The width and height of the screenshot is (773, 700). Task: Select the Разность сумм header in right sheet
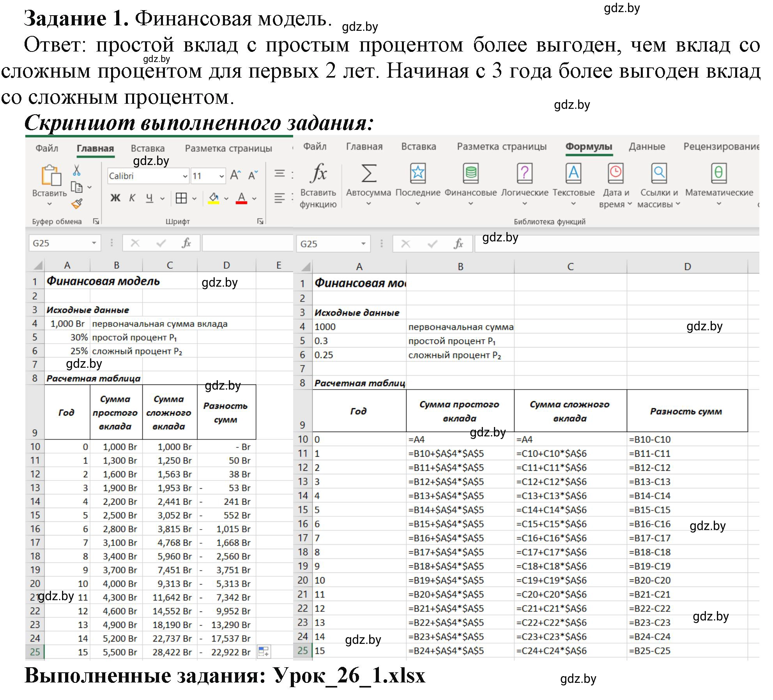pos(687,411)
